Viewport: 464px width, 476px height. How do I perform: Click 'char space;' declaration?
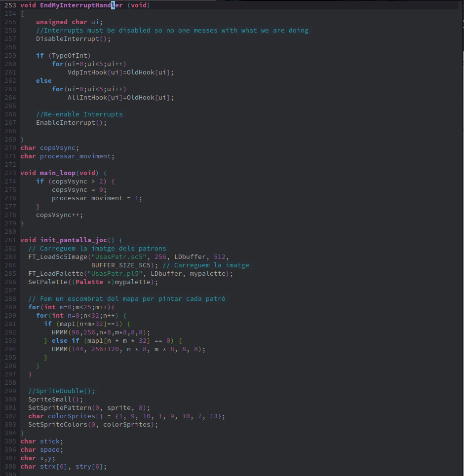41,449
